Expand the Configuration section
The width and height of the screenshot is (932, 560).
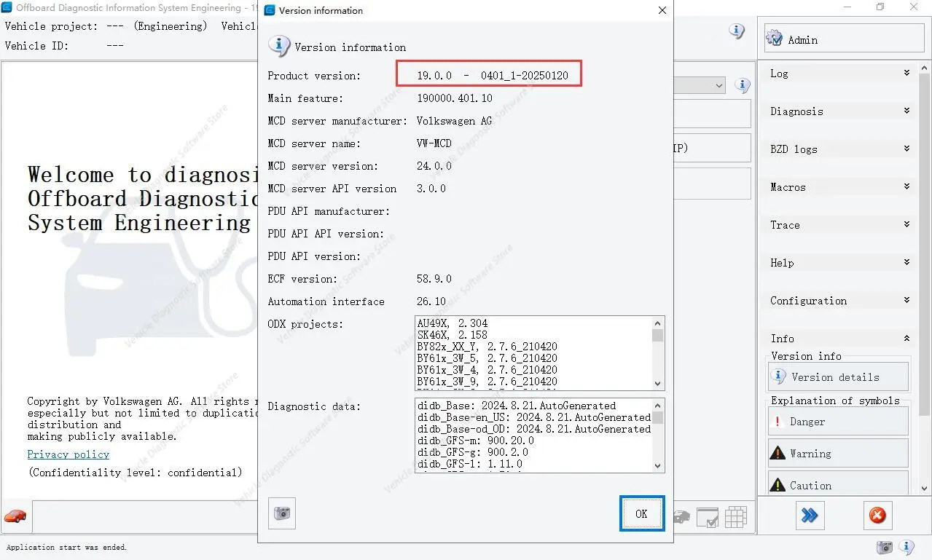point(840,301)
